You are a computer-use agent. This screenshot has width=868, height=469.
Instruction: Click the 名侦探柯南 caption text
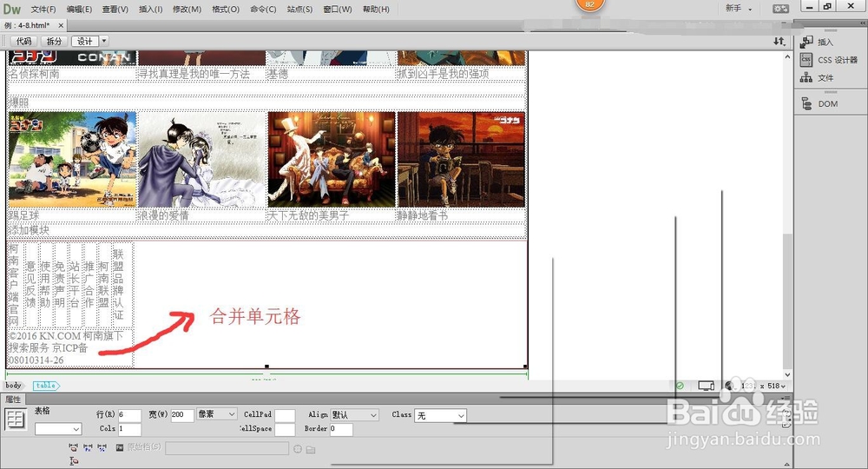point(34,74)
